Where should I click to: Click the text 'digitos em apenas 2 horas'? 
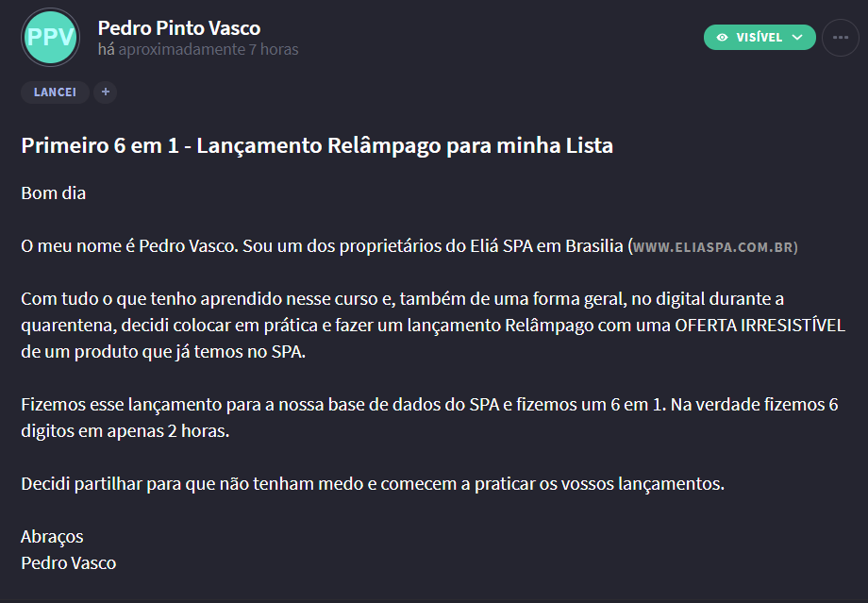point(125,431)
